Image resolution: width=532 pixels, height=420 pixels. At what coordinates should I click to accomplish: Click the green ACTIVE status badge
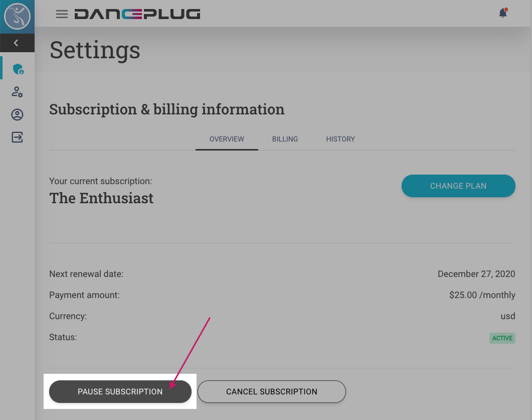tap(502, 338)
